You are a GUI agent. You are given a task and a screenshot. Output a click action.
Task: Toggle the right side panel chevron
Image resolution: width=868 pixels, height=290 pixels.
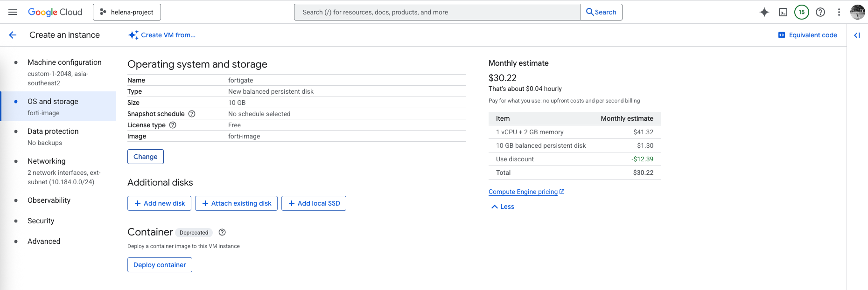click(x=857, y=35)
